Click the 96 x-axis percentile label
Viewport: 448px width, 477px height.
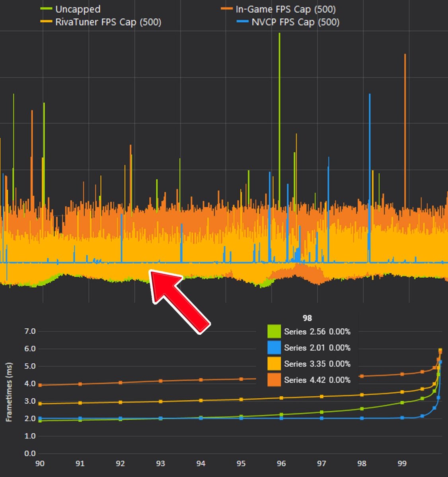tap(281, 463)
